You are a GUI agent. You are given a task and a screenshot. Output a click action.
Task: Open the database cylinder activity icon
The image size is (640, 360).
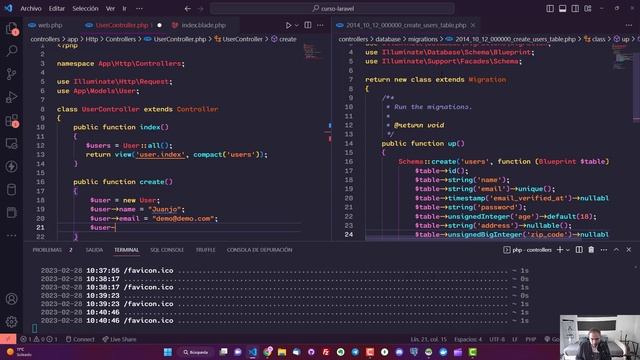[11, 189]
